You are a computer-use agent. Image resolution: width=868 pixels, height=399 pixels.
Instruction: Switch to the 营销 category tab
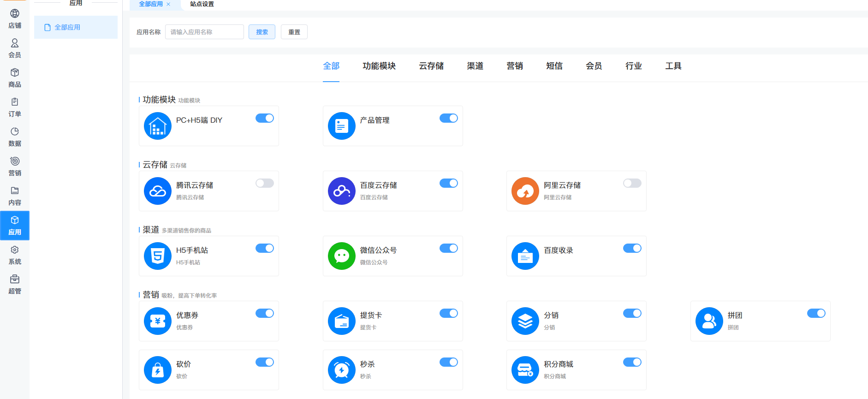[515, 66]
